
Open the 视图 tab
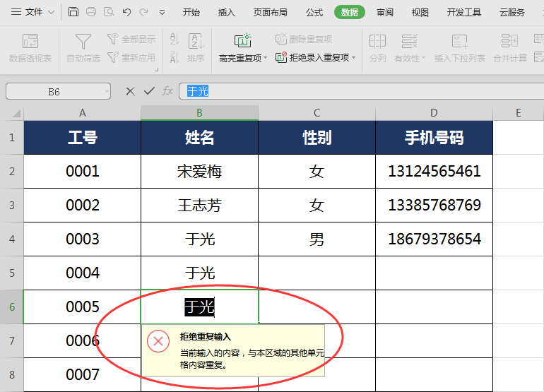pyautogui.click(x=420, y=13)
